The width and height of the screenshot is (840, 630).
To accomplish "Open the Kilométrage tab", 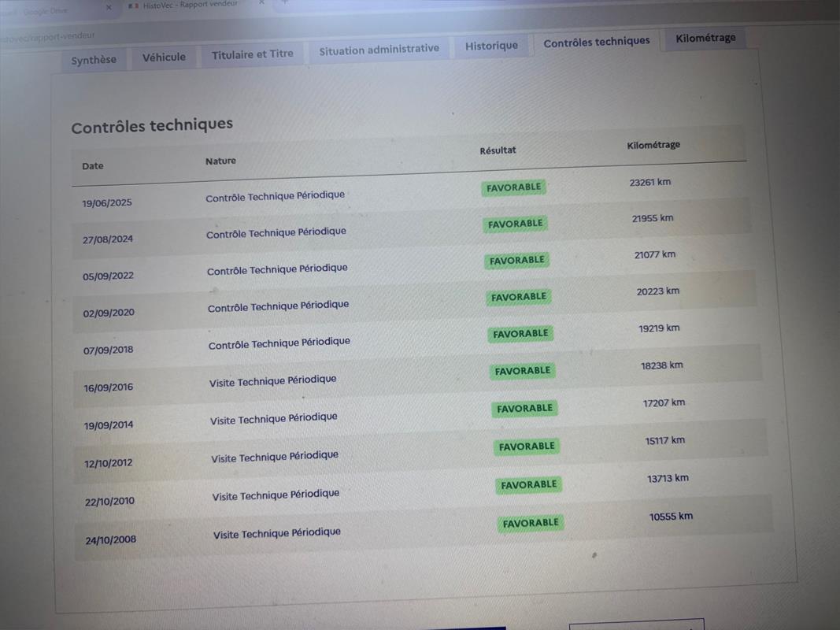I will 705,38.
